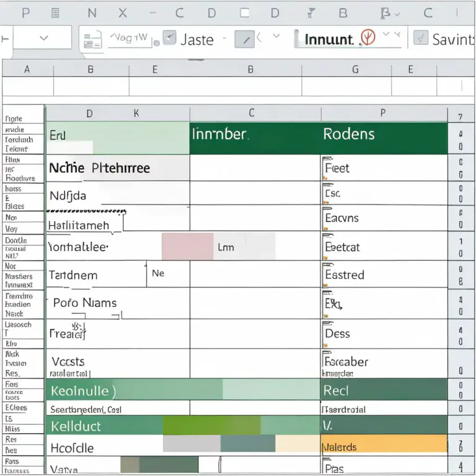Select the Pofo Niams cell
Screen dimensions: 476x476
click(118, 303)
